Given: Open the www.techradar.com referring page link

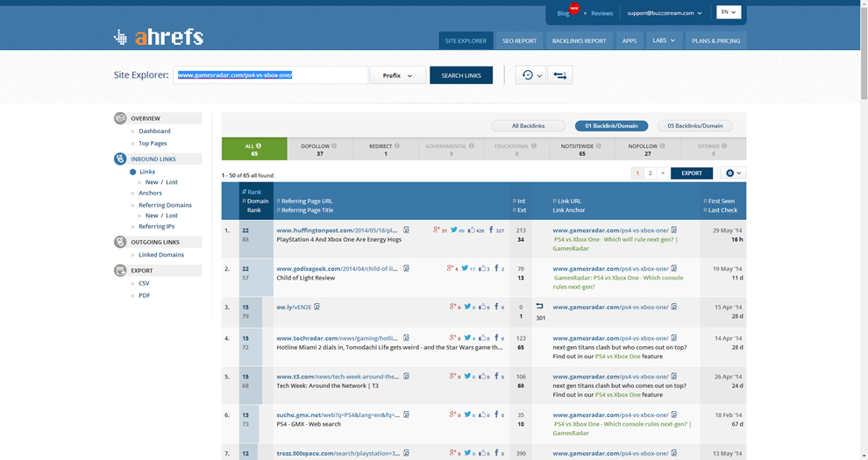Looking at the screenshot, I should [337, 338].
